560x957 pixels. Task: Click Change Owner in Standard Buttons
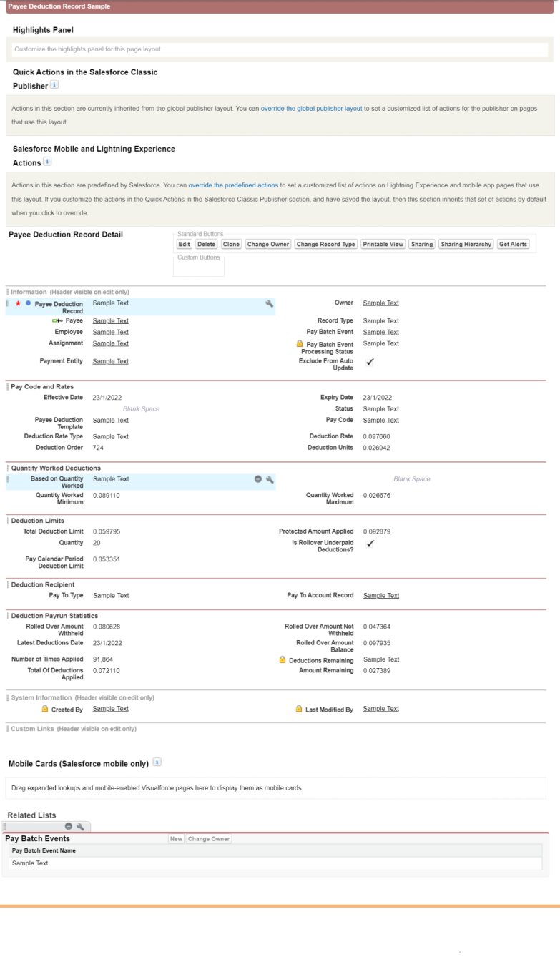268,245
